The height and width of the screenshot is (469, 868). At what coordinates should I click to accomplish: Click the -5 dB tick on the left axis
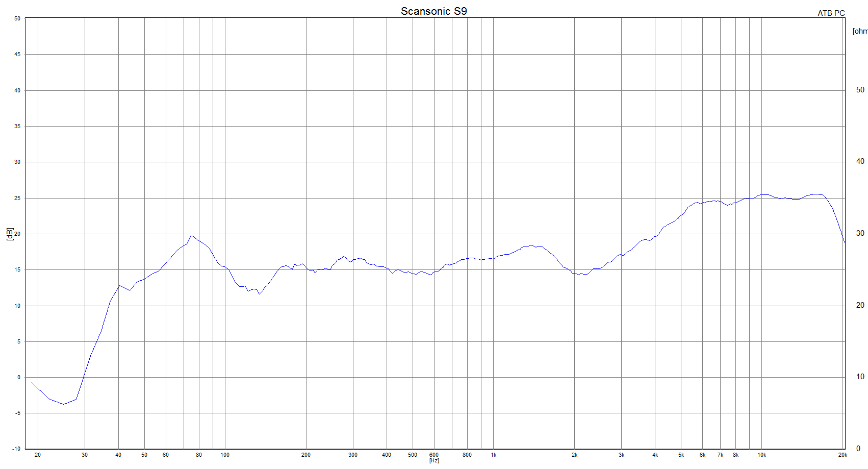pyautogui.click(x=18, y=413)
